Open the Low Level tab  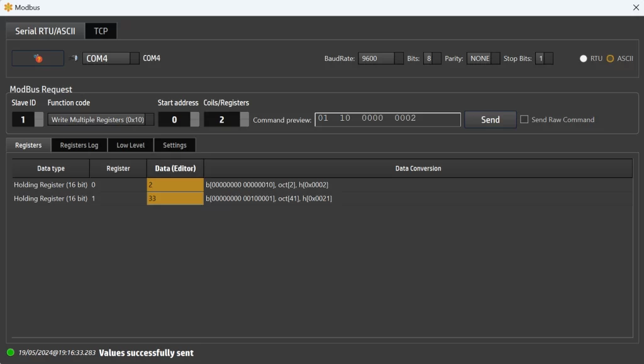tap(131, 145)
